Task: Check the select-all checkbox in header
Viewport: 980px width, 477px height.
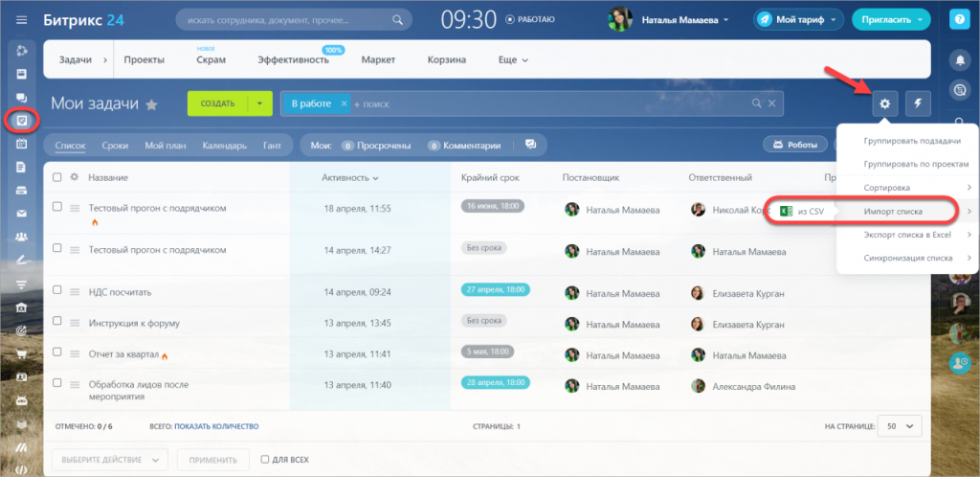Action: (57, 177)
